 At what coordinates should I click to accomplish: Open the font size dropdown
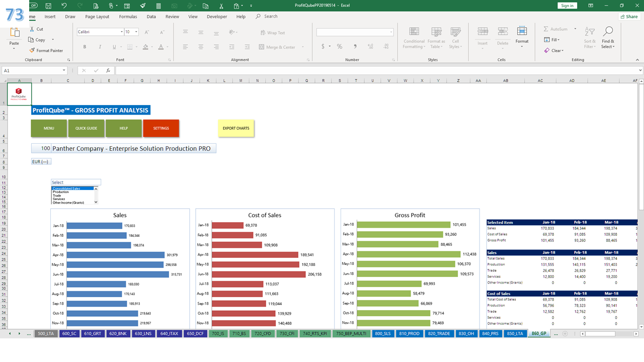click(136, 32)
